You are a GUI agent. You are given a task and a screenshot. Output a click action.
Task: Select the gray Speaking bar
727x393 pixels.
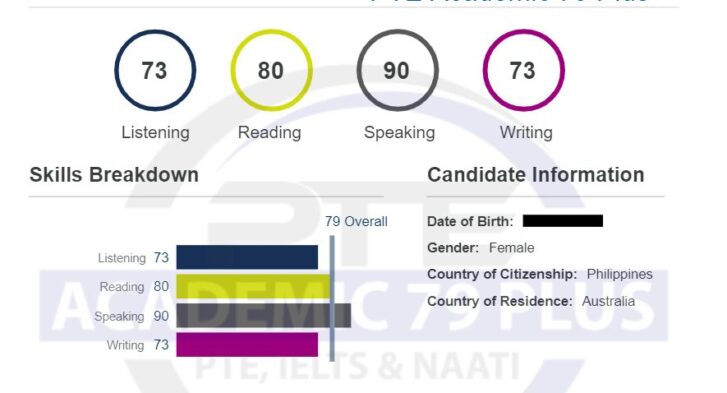(263, 316)
